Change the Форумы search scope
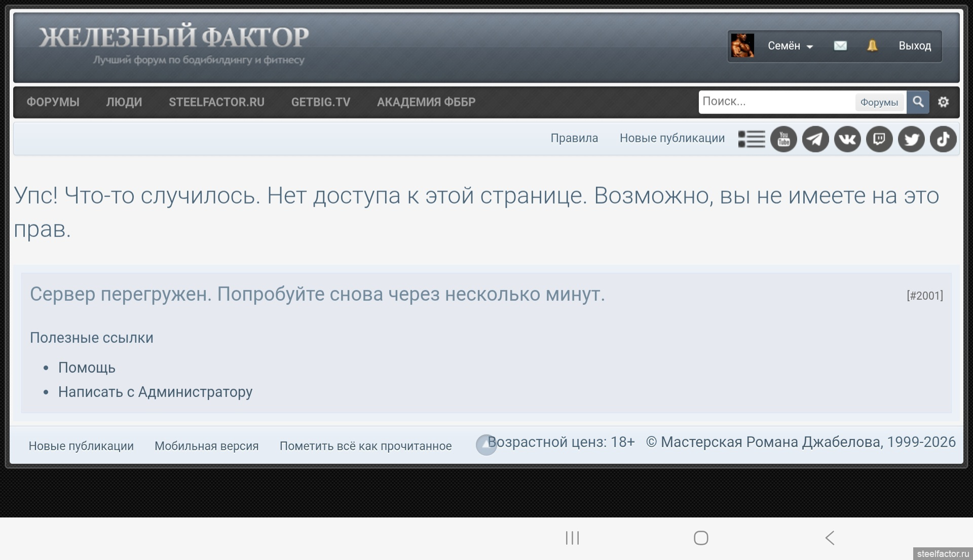 click(879, 102)
